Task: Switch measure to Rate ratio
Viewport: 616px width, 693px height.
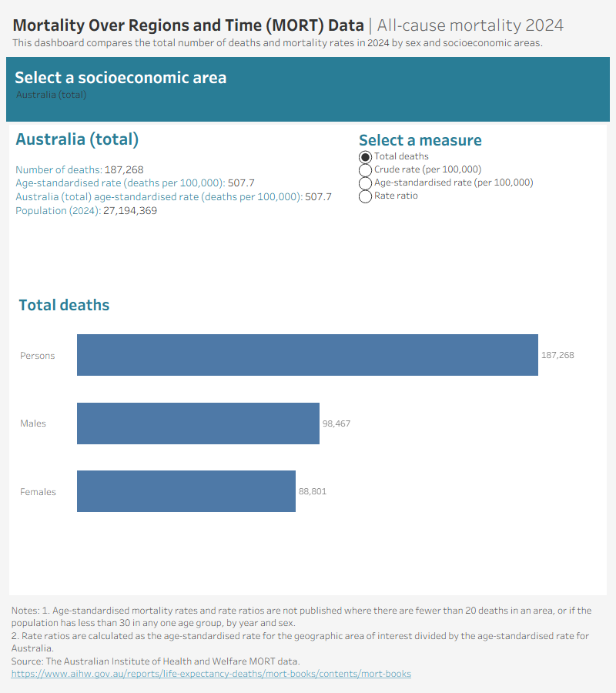Action: coord(365,196)
